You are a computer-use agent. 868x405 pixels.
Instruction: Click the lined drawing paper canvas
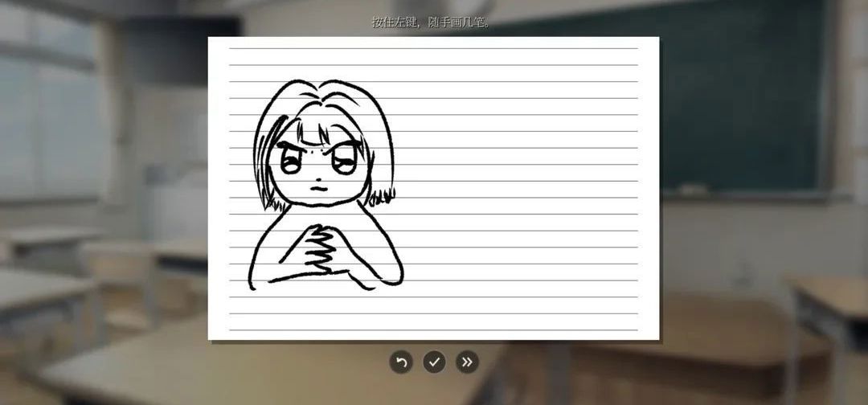coord(433,188)
